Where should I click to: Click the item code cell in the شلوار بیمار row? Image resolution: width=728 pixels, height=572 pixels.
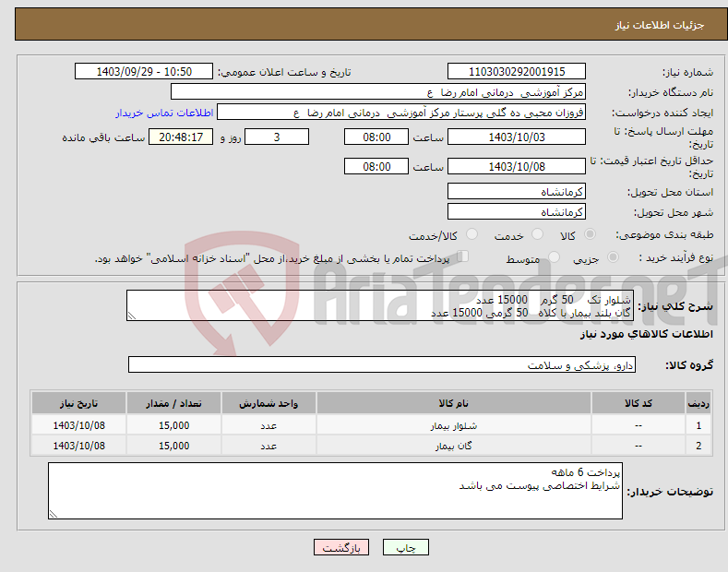click(x=638, y=425)
